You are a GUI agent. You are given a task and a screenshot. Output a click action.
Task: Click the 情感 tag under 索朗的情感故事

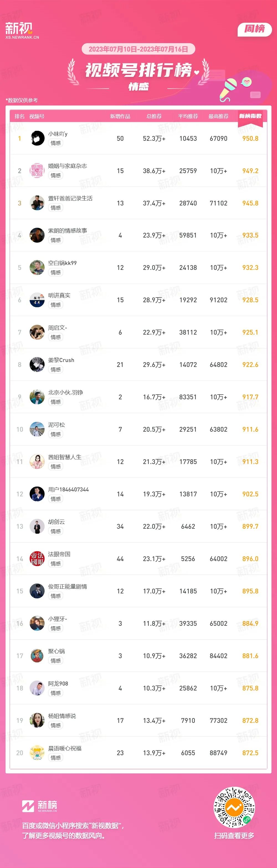(56, 240)
